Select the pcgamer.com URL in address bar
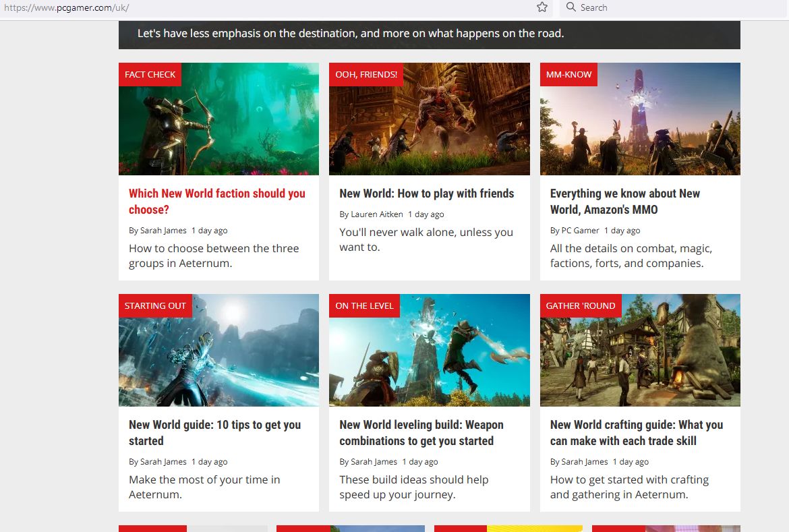This screenshot has height=532, width=789. [66, 7]
